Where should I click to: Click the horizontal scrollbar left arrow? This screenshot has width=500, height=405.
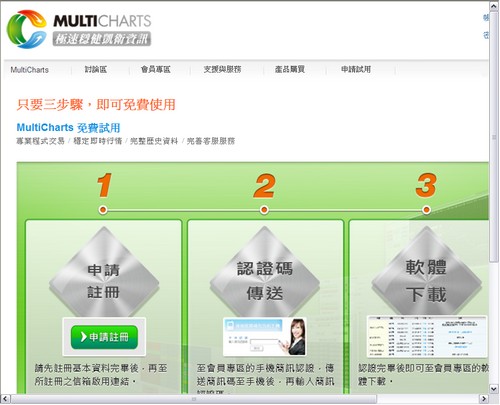click(6, 398)
